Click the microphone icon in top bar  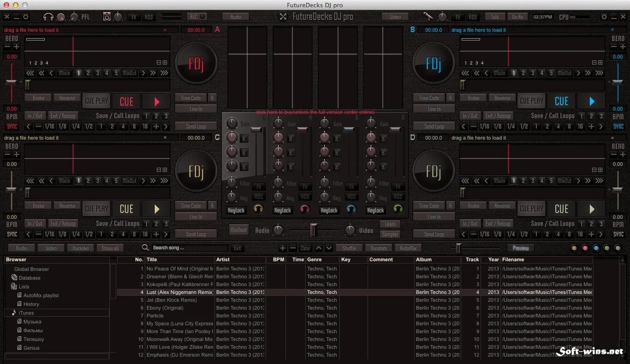428,17
